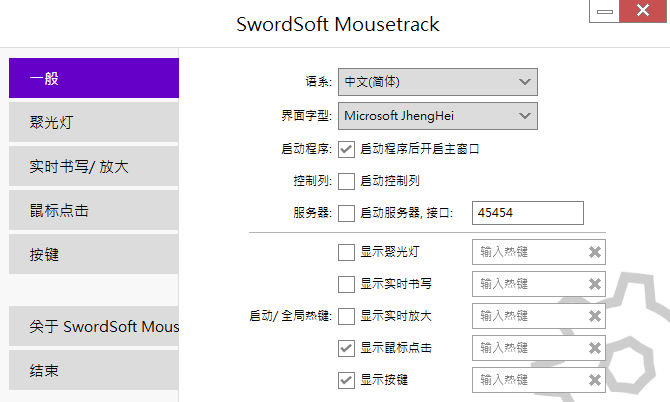Uncheck the 显示鼠标点击 checkbox
The height and width of the screenshot is (402, 670).
click(347, 348)
